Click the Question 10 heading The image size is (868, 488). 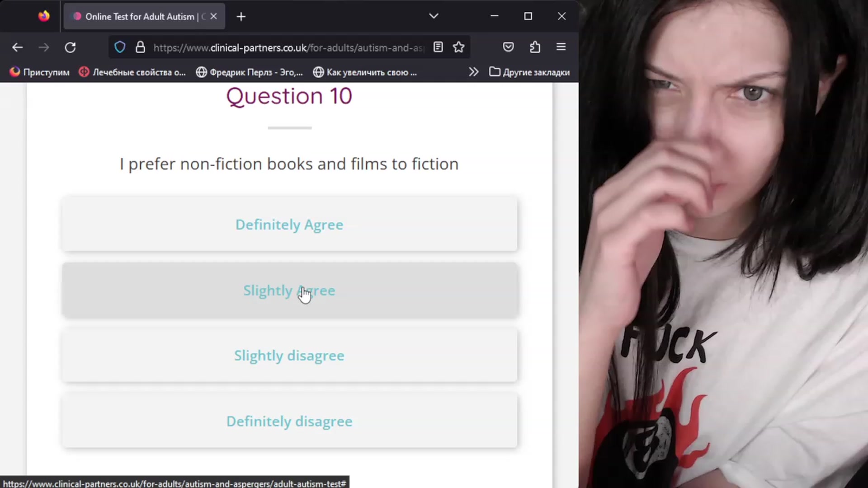[289, 96]
